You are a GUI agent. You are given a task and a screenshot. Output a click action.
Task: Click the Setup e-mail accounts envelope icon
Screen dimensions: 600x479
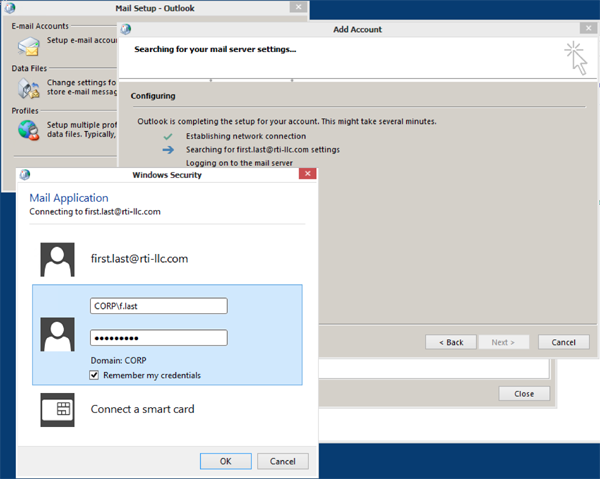[28, 46]
